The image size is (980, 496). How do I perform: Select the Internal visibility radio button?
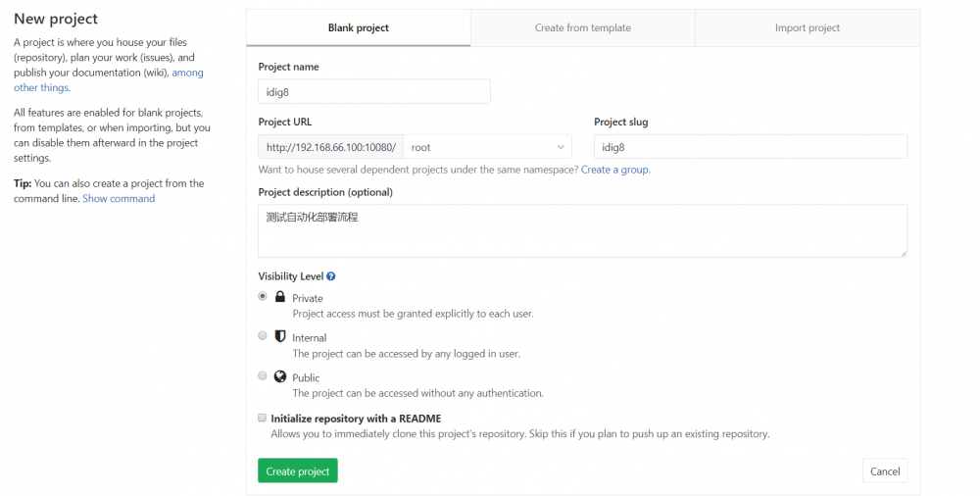coord(263,335)
